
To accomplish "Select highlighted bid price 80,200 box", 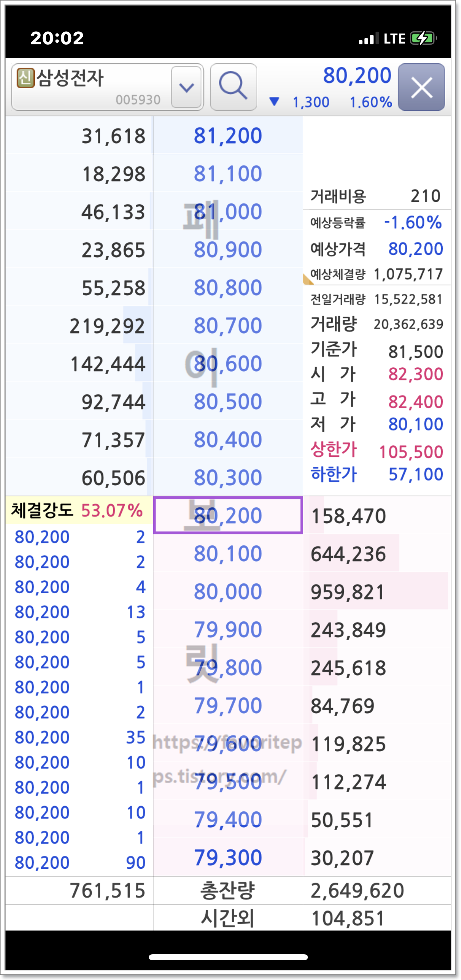I will (228, 516).
